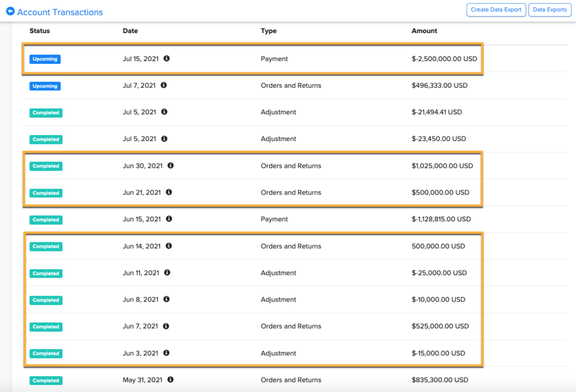Click the Amount column header
576x392 pixels.
click(x=424, y=31)
